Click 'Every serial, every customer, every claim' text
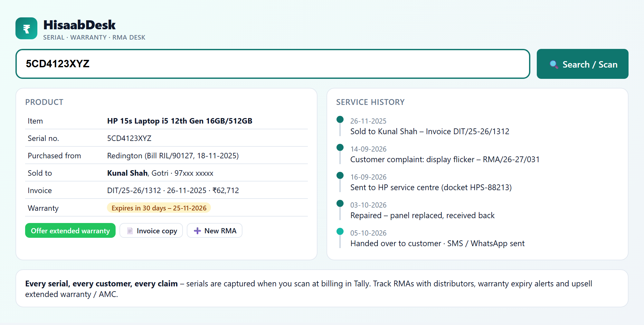This screenshot has height=325, width=644. coord(101,283)
